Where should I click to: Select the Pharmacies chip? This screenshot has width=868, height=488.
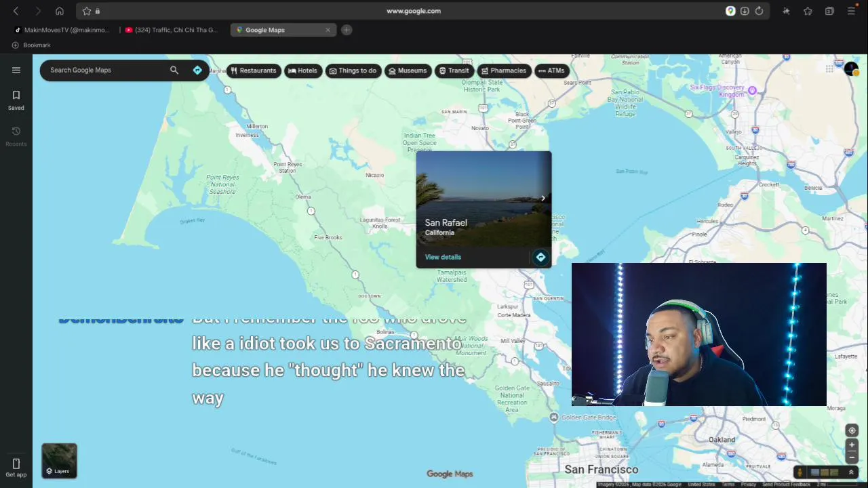tap(503, 70)
